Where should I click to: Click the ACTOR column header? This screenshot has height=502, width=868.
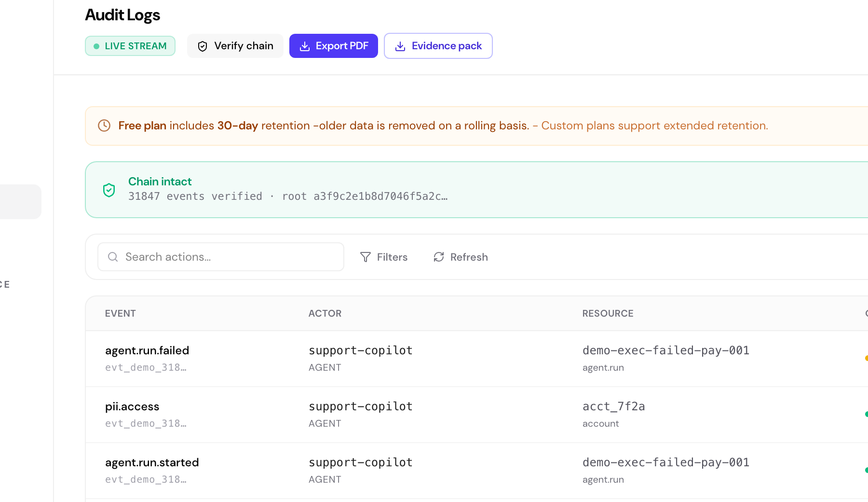(x=325, y=313)
